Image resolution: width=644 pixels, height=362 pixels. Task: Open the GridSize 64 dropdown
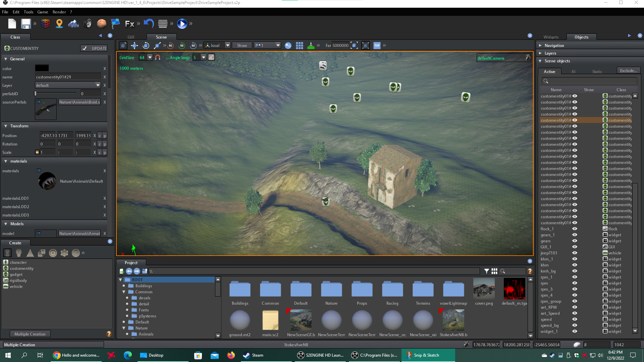(150, 57)
